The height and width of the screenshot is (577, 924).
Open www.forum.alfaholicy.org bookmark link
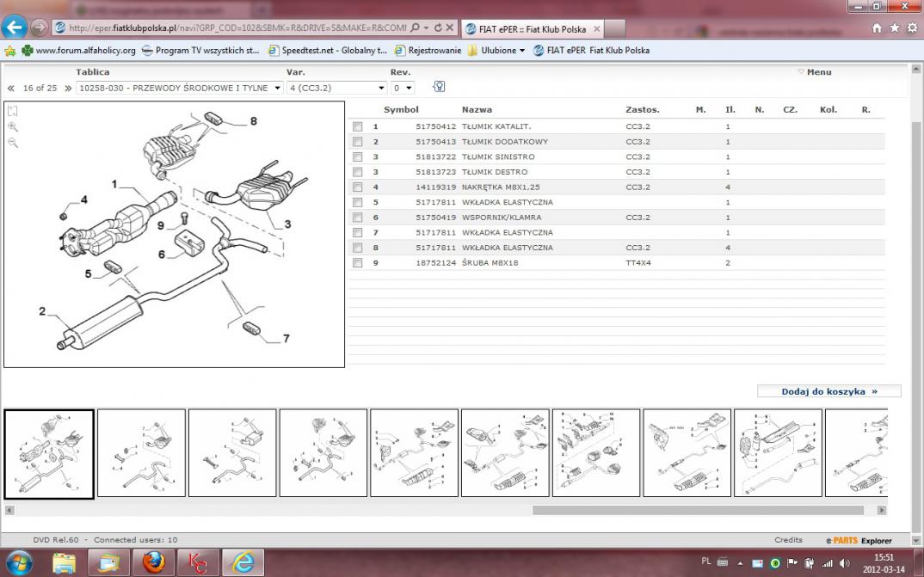[78, 51]
